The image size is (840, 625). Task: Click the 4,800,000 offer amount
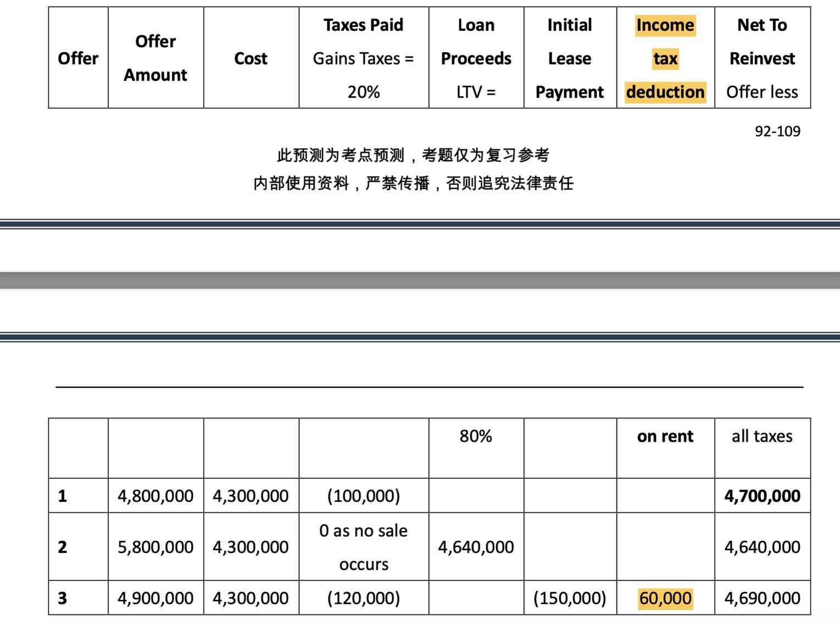[155, 496]
